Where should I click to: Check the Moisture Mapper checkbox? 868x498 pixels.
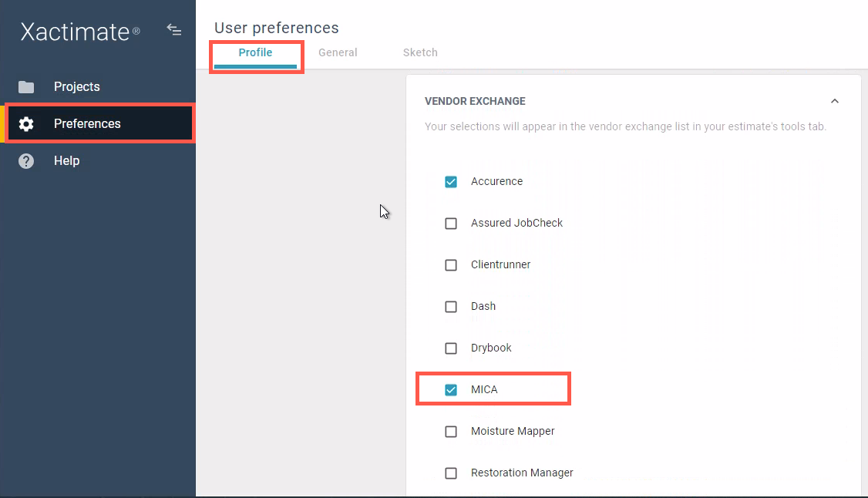[451, 432]
